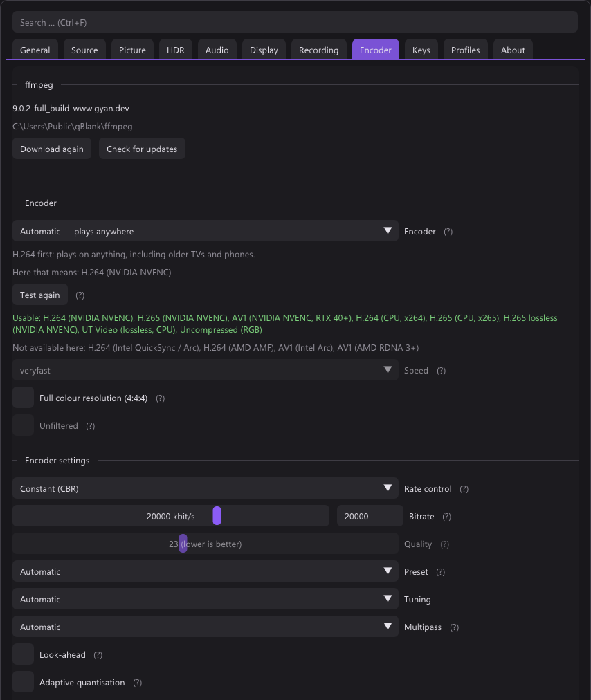Click the Download again button
This screenshot has width=591, height=700.
click(52, 149)
